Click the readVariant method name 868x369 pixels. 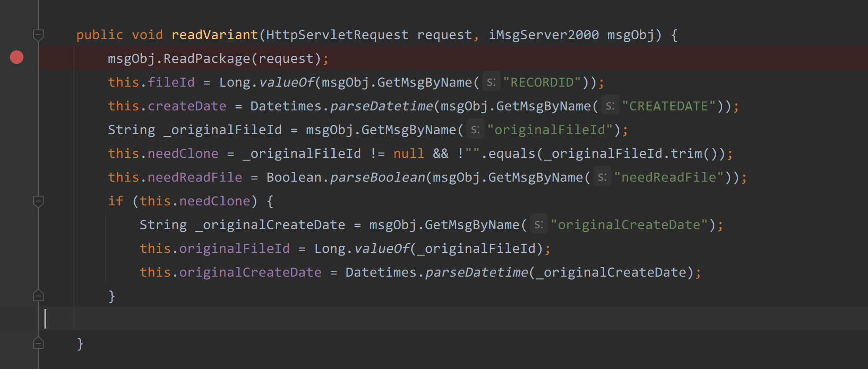(x=214, y=35)
